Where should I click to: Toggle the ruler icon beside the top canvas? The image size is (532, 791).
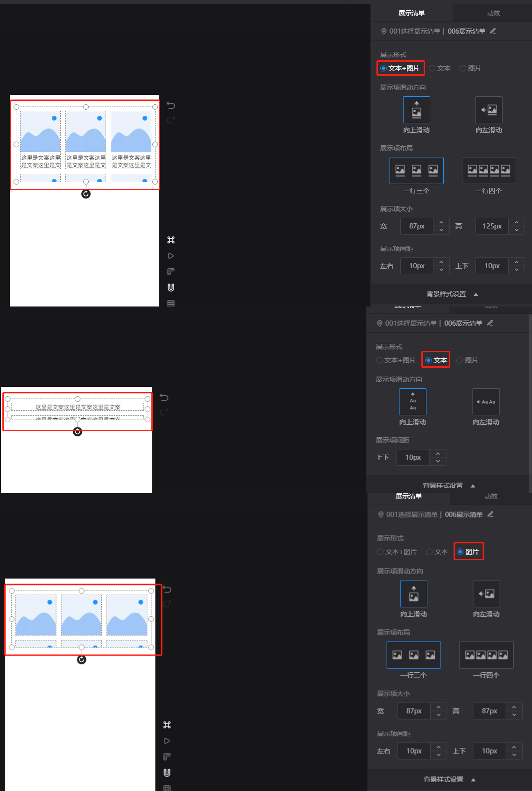tap(171, 271)
